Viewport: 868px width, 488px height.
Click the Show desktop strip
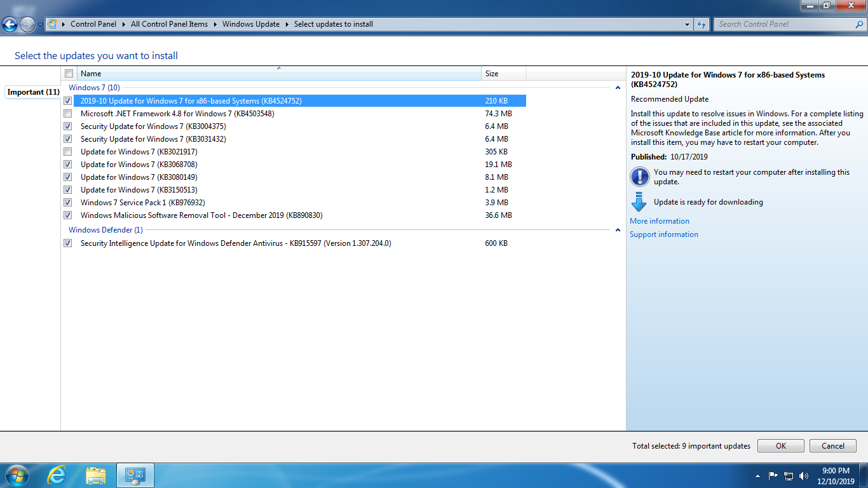coord(864,475)
